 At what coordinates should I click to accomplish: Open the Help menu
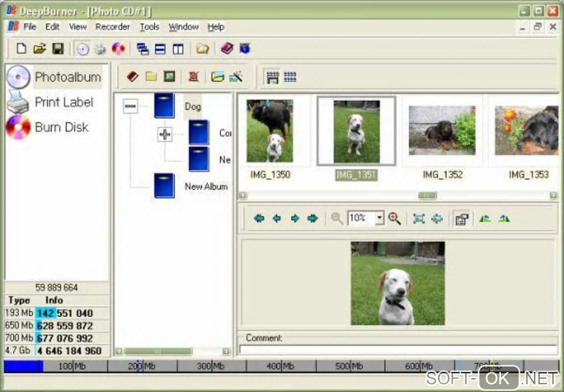click(216, 27)
